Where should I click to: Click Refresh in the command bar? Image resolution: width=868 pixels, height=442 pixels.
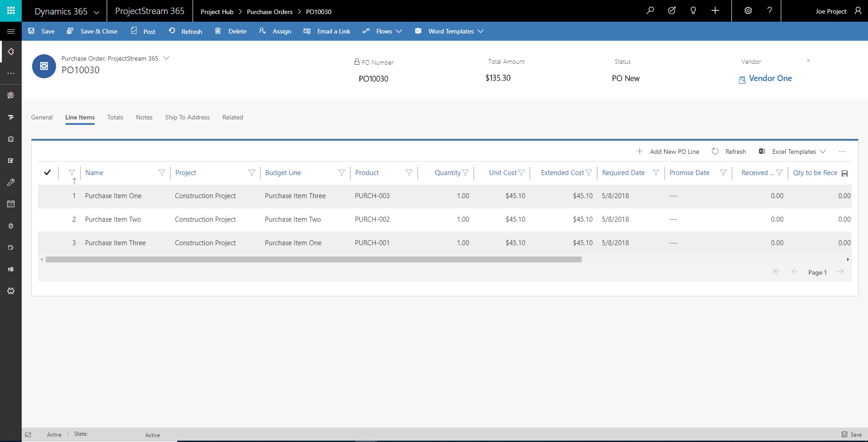tap(185, 31)
